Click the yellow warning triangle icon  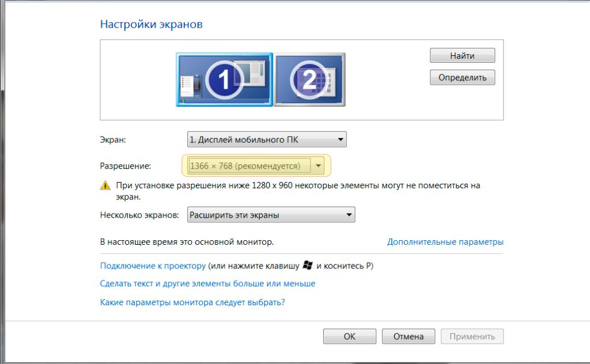tap(105, 185)
